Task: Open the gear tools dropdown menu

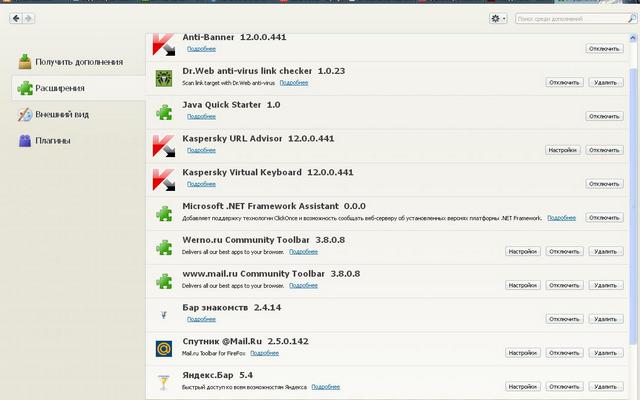Action: [497, 18]
